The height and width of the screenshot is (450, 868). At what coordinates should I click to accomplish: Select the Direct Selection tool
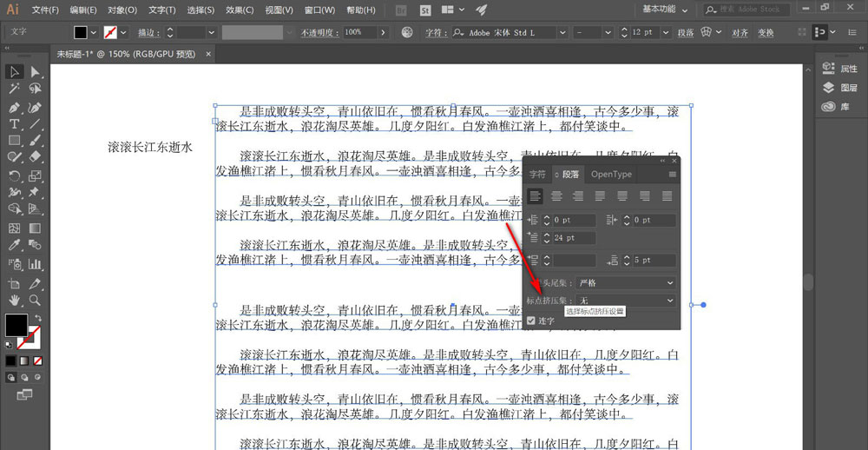click(x=36, y=72)
